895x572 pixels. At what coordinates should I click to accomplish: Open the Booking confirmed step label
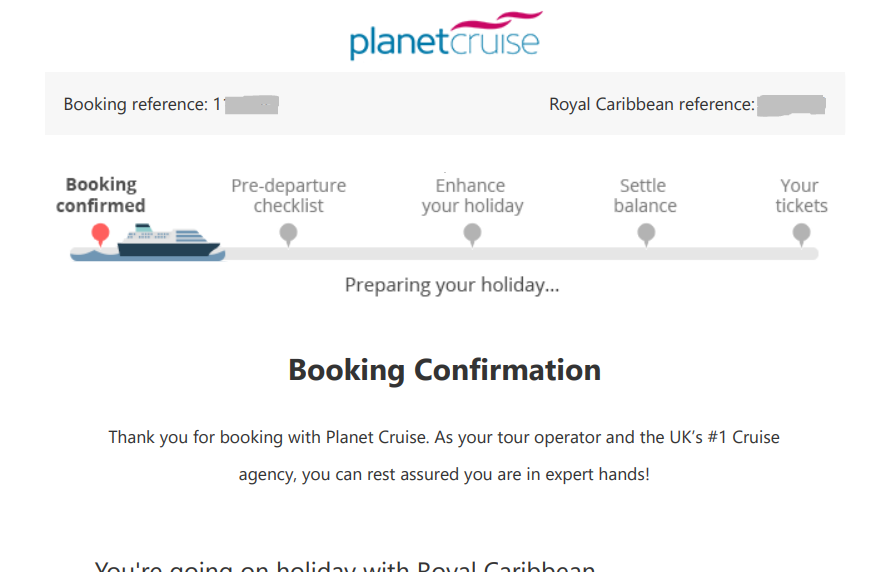101,195
